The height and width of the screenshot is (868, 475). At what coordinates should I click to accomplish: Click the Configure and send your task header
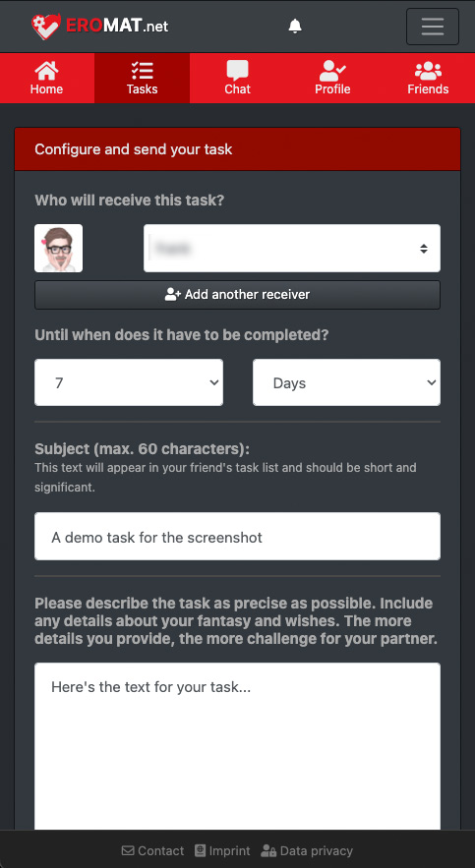238,149
